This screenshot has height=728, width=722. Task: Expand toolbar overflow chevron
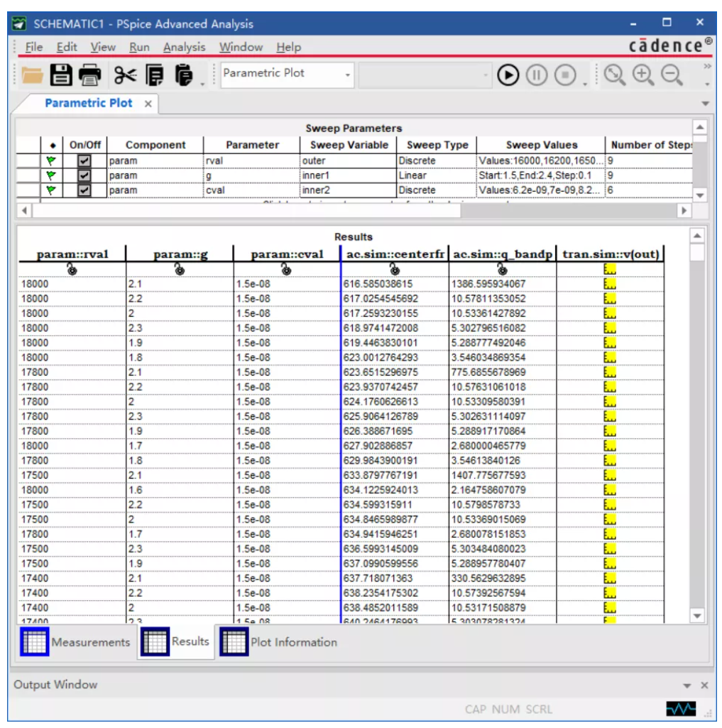pos(707,66)
